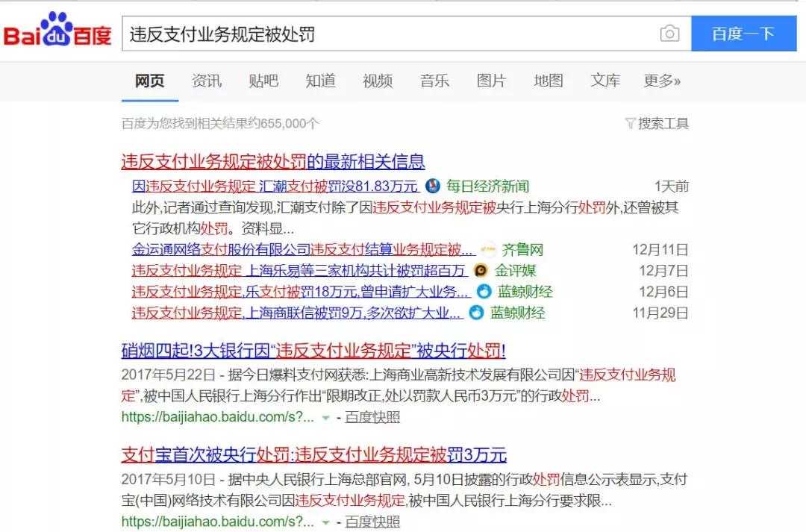
Task: Click the Baidu logo
Action: [56, 31]
